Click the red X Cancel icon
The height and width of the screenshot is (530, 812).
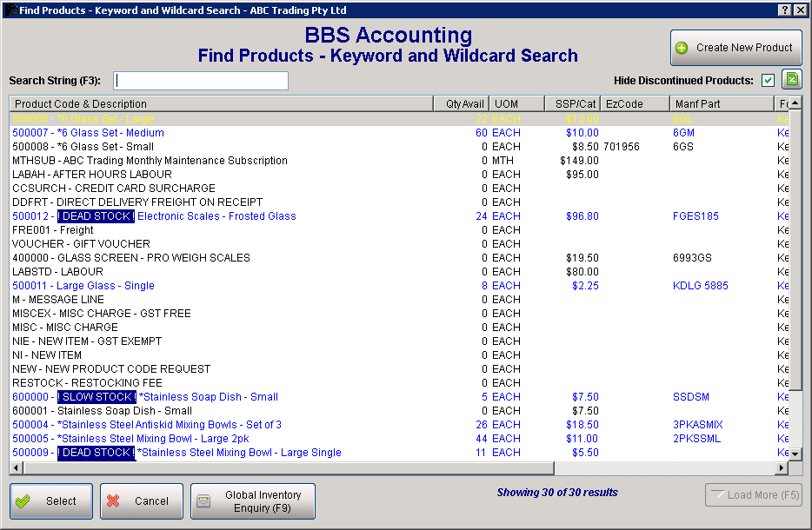[112, 501]
